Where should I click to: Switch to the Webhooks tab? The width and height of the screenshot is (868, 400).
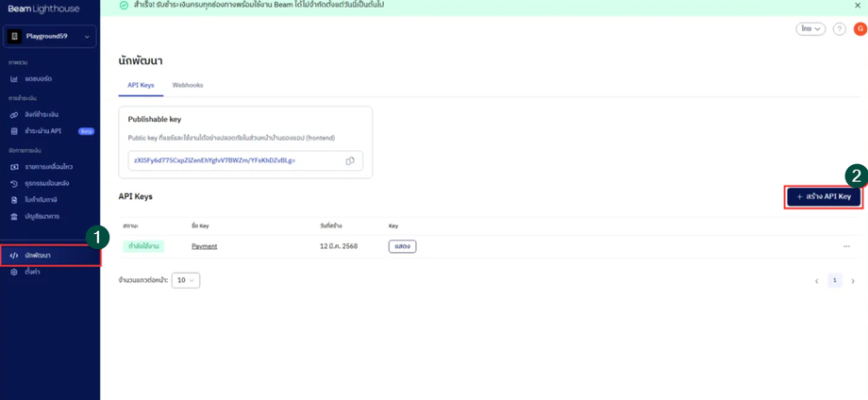tap(188, 85)
